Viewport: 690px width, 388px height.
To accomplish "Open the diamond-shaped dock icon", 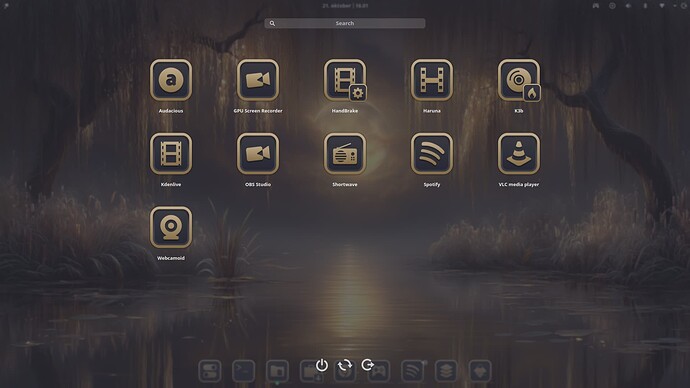I will pos(480,371).
